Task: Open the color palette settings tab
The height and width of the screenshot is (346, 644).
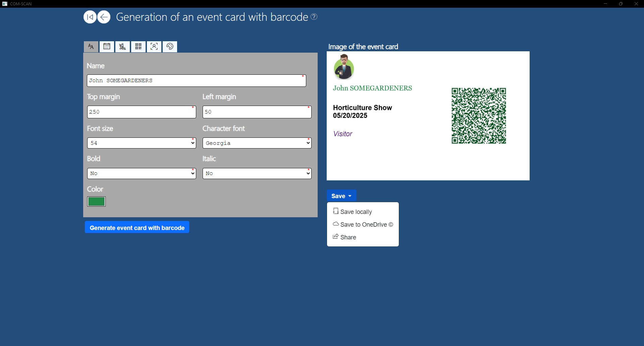Action: [x=170, y=47]
